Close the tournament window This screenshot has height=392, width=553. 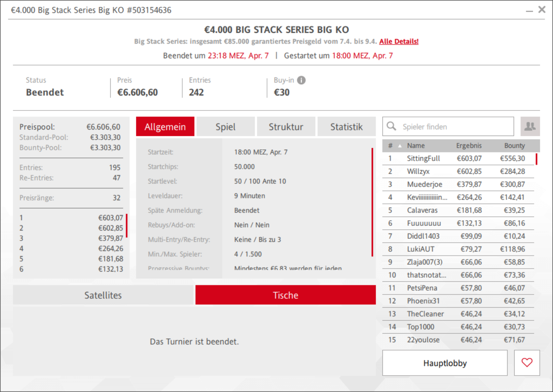coord(542,9)
